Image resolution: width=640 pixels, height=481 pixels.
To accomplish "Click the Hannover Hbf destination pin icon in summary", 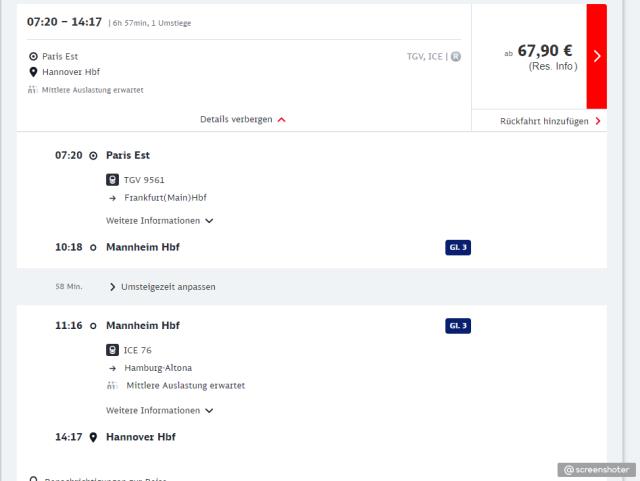I will [34, 72].
